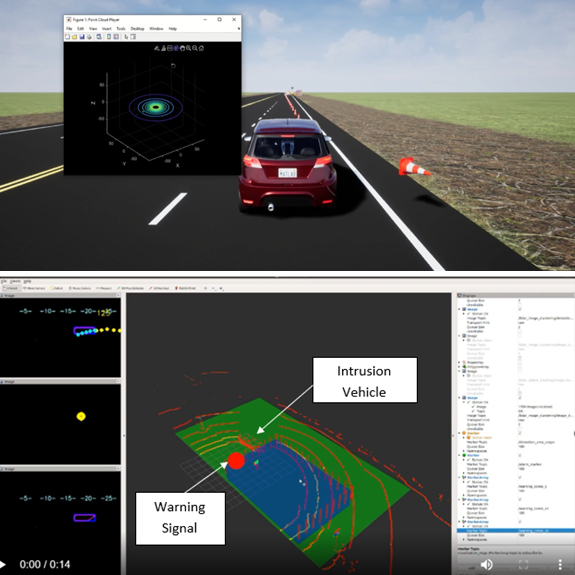Select the 2D Nav Goal tool
This screenshot has height=575, width=575.
pos(159,288)
